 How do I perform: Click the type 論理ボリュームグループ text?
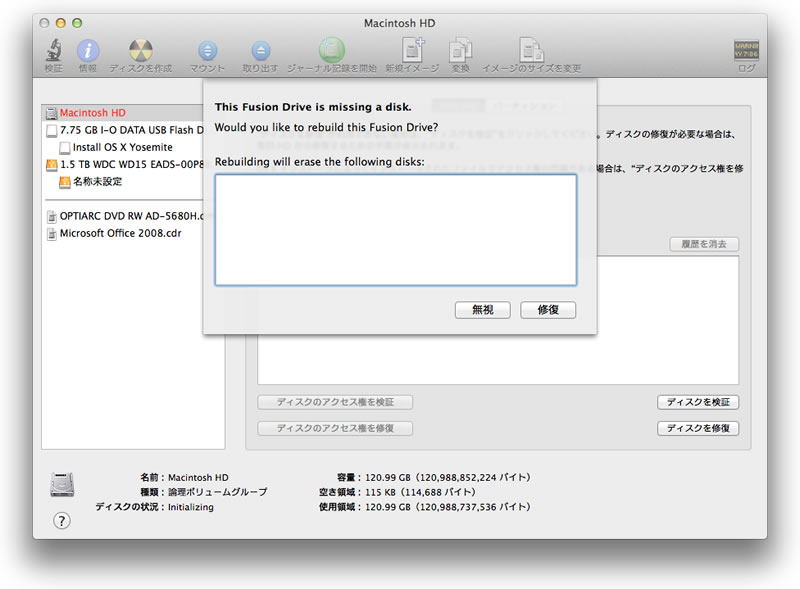point(217,493)
